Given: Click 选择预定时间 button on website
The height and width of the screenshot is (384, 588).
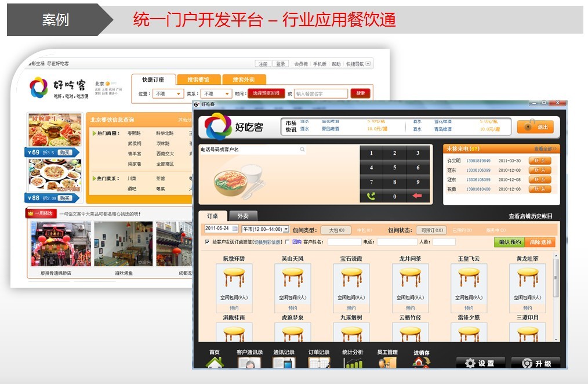Looking at the screenshot, I should (x=266, y=93).
